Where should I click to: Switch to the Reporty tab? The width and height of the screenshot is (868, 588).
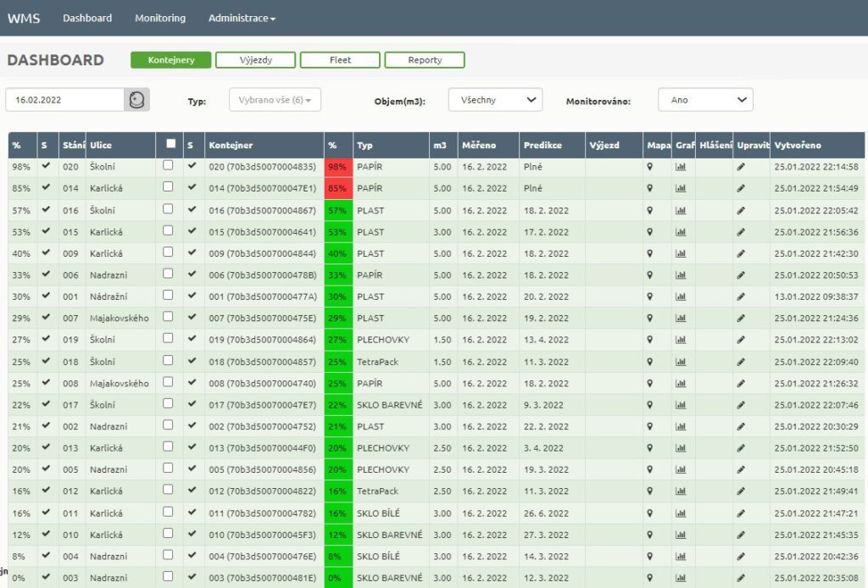(x=425, y=60)
